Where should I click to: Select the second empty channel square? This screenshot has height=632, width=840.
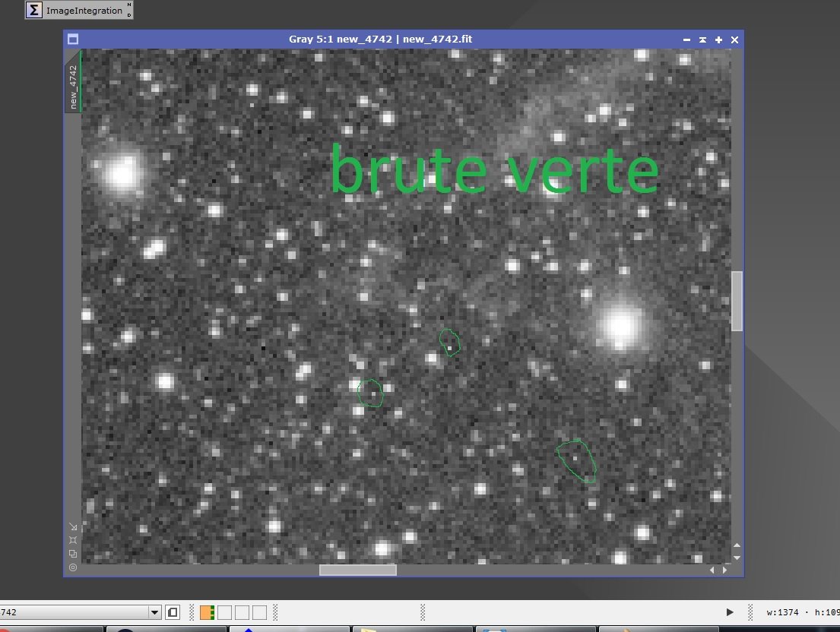[x=224, y=612]
